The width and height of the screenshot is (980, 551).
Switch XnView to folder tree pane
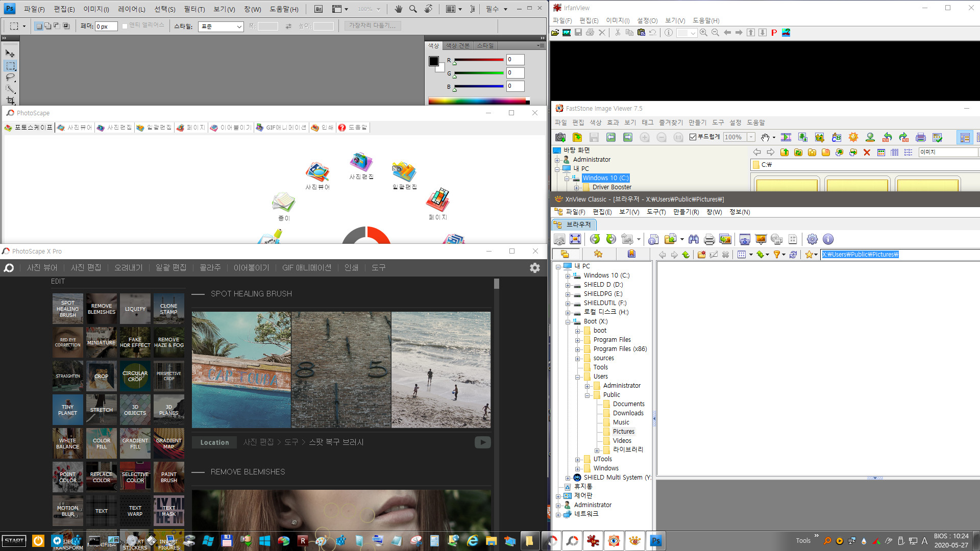[565, 254]
